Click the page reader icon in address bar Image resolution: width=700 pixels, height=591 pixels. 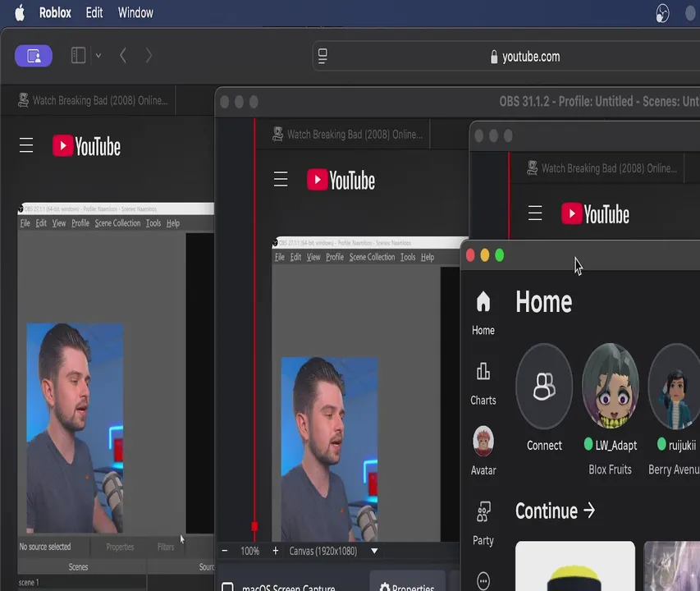click(323, 57)
